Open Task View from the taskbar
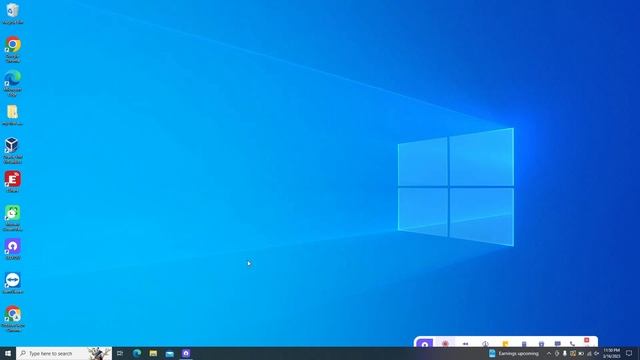 pos(120,353)
